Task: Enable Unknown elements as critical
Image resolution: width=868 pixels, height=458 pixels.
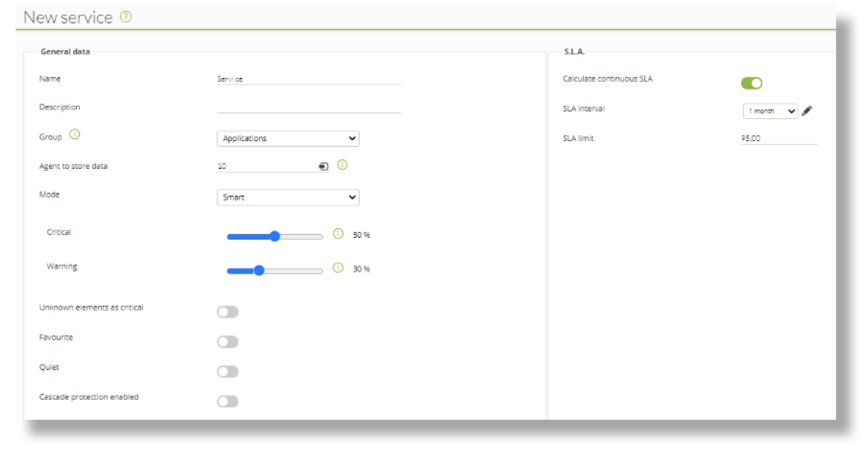Action: pos(228,312)
